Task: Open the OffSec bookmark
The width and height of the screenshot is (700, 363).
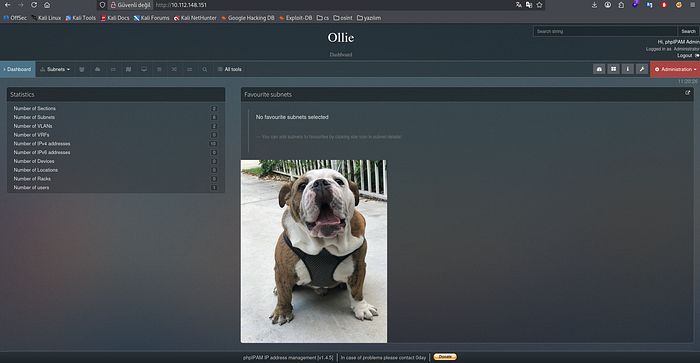Action: 15,18
